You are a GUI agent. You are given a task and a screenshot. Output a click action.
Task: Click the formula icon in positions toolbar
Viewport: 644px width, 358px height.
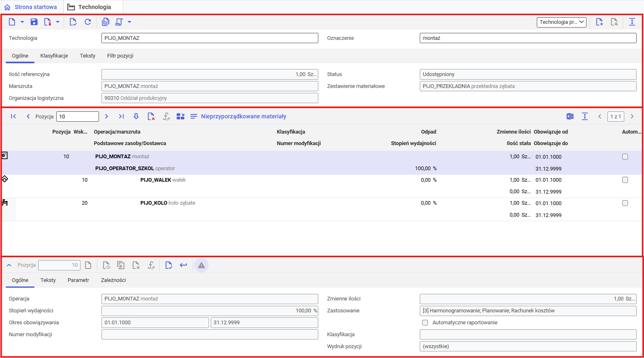(x=166, y=117)
